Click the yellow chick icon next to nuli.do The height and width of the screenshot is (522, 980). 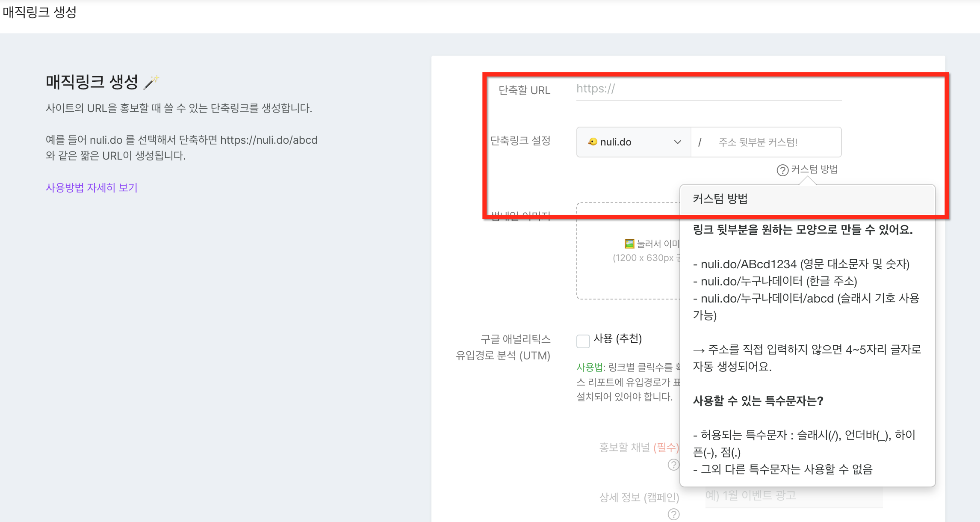[x=592, y=142]
